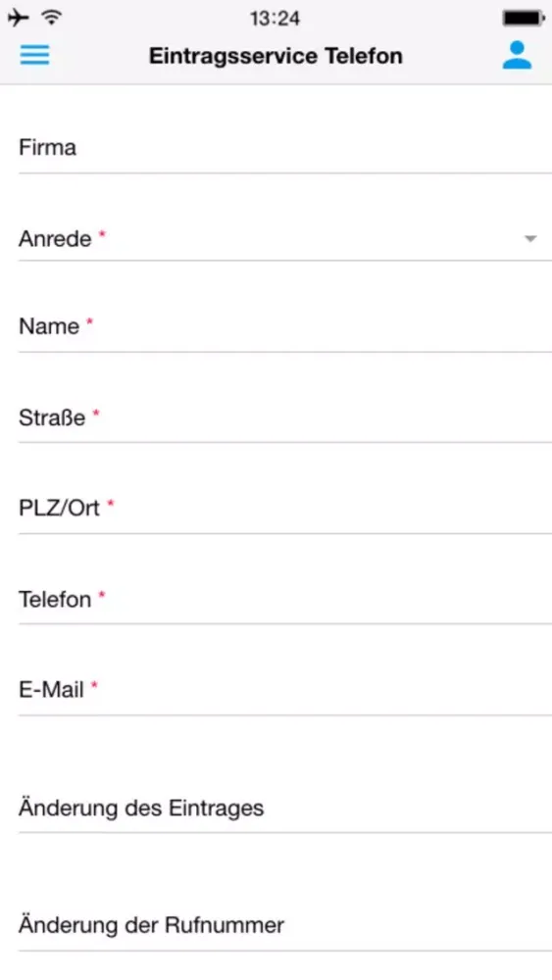Tap the user profile icon
Screen dimensions: 552x980
(x=517, y=55)
